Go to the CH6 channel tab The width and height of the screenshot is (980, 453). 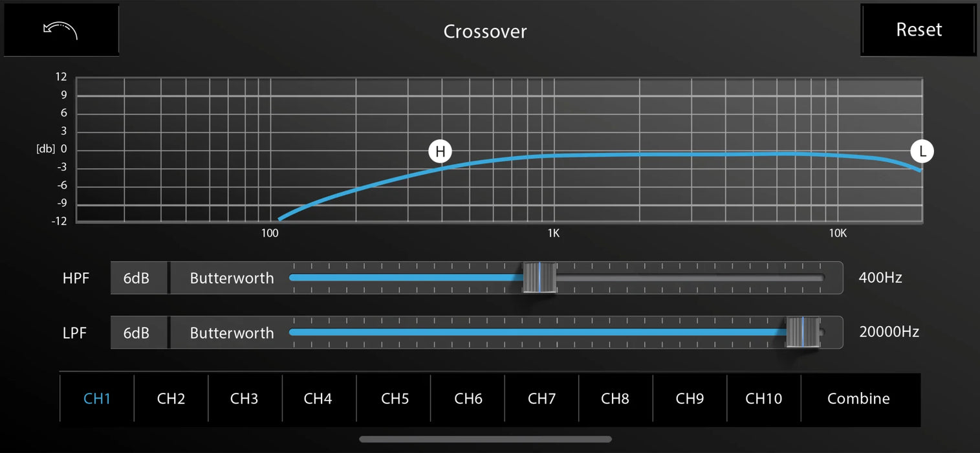click(468, 399)
